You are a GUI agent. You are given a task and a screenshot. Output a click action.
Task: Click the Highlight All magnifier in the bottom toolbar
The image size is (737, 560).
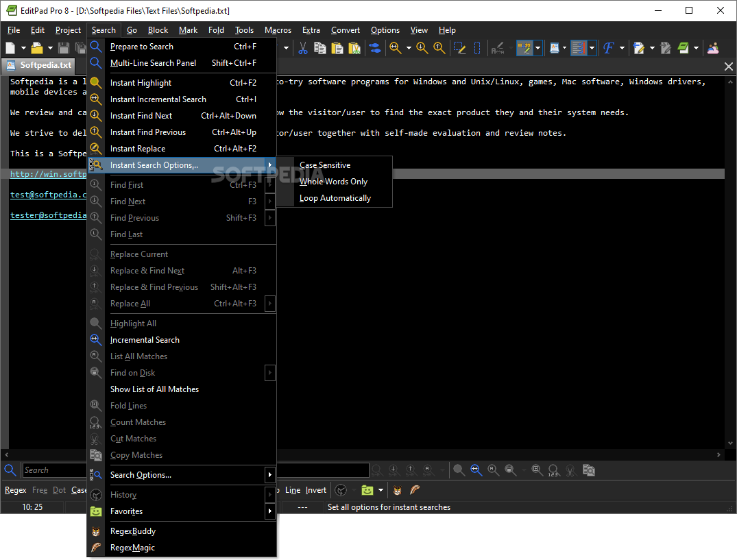tap(459, 470)
